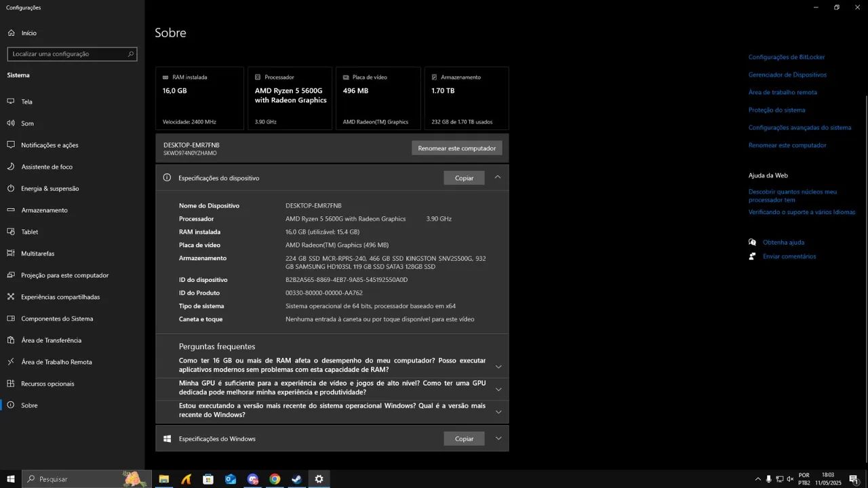Click the Obter ajuda link text

click(x=783, y=242)
